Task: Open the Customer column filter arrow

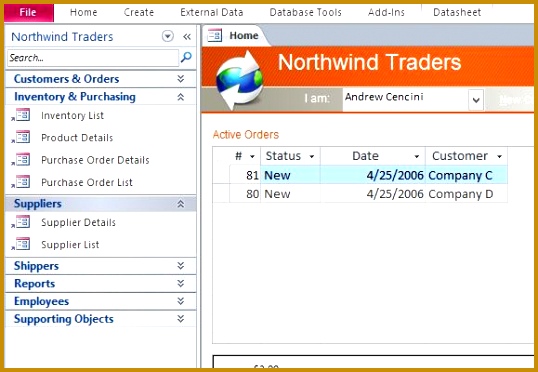Action: click(x=500, y=156)
